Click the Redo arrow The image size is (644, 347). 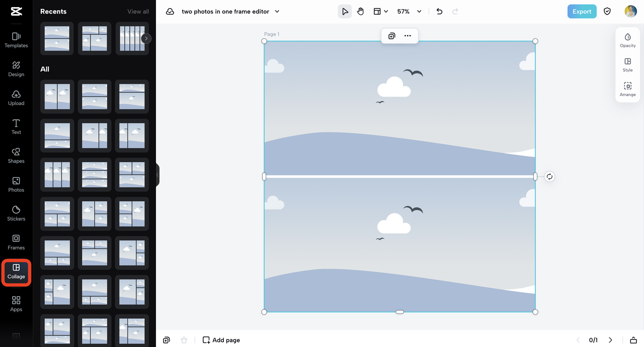tap(455, 12)
